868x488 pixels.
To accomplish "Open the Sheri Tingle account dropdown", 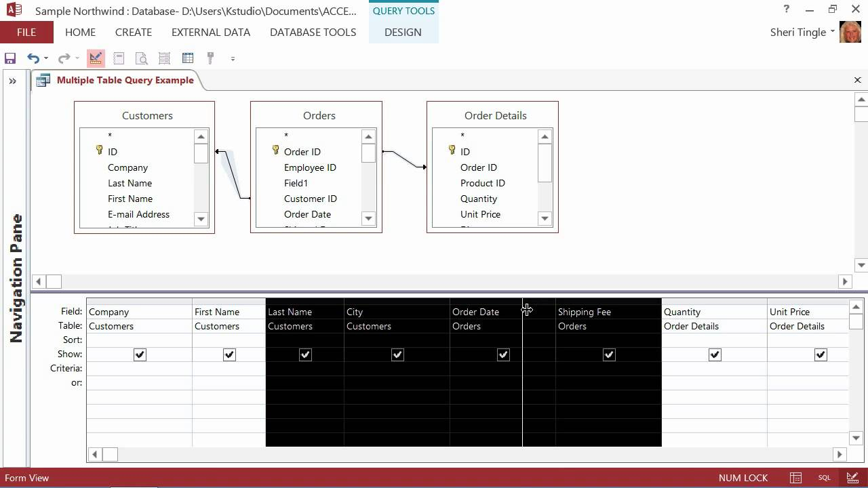I will coord(833,32).
